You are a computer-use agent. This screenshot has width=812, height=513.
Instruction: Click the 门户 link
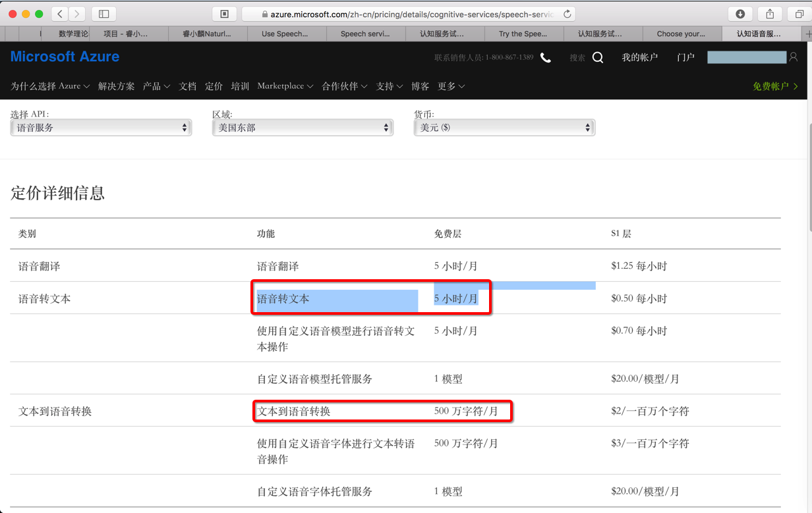point(685,58)
